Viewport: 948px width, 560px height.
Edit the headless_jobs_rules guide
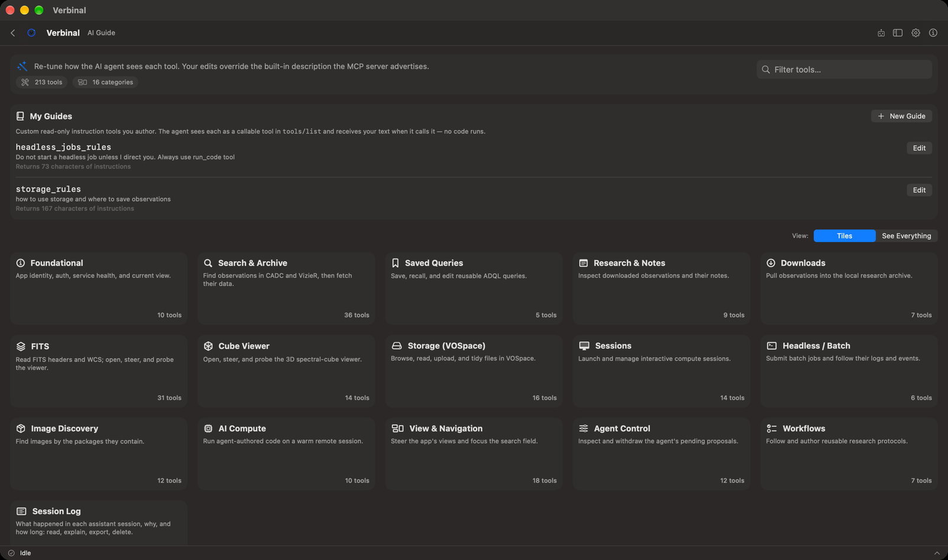click(919, 148)
